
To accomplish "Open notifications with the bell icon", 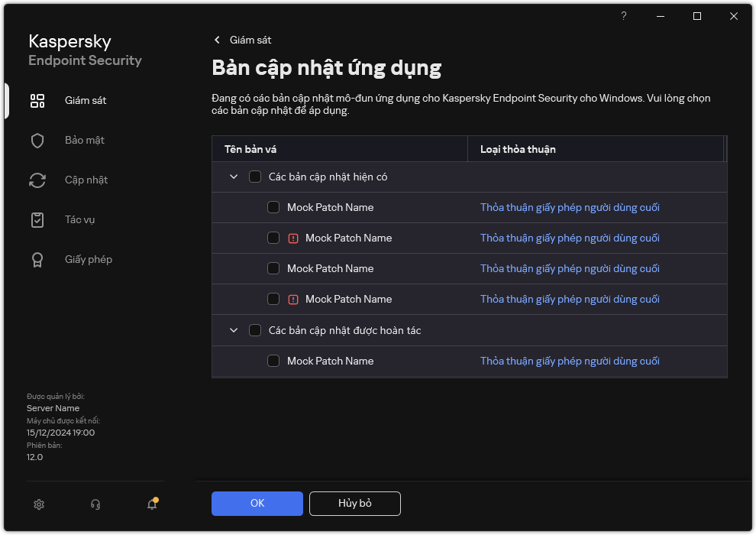I will click(x=152, y=504).
